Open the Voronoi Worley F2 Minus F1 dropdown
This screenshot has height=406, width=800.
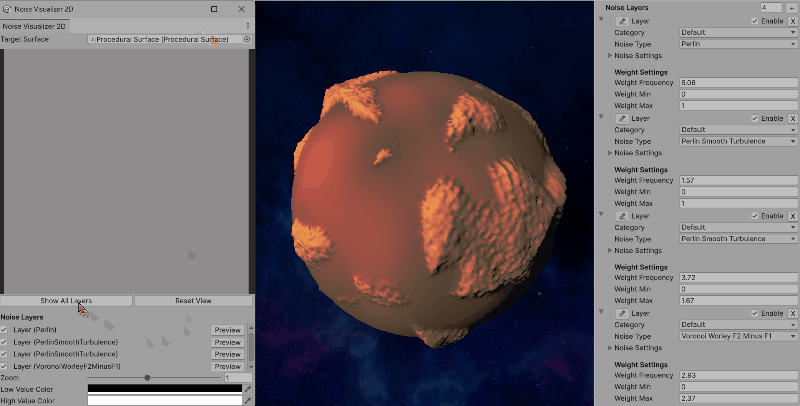(x=738, y=336)
